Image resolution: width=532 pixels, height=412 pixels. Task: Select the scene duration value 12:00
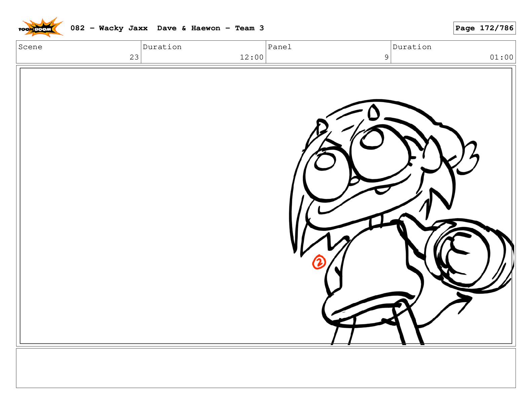point(252,57)
